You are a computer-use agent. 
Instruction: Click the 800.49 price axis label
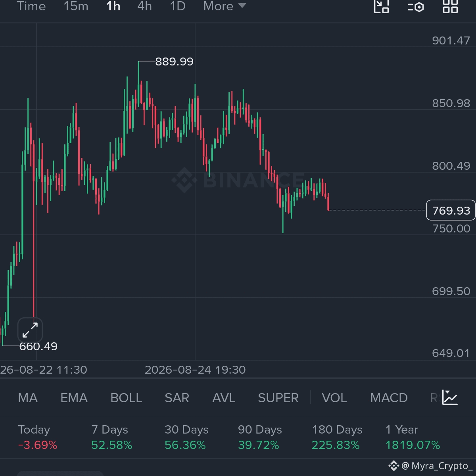tap(451, 166)
